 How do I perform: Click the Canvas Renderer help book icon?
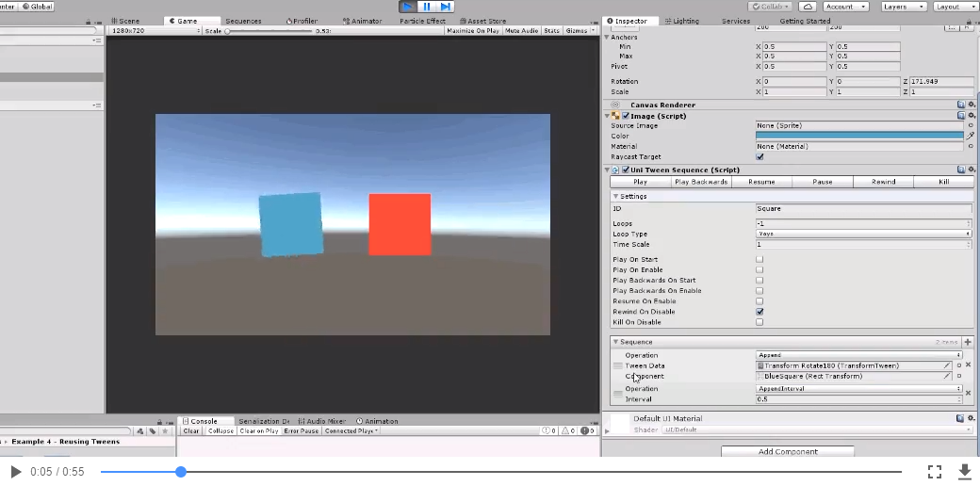[x=961, y=105]
